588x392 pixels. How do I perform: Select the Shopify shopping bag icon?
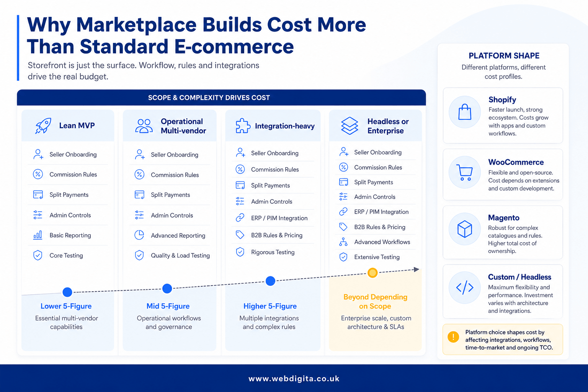[465, 112]
